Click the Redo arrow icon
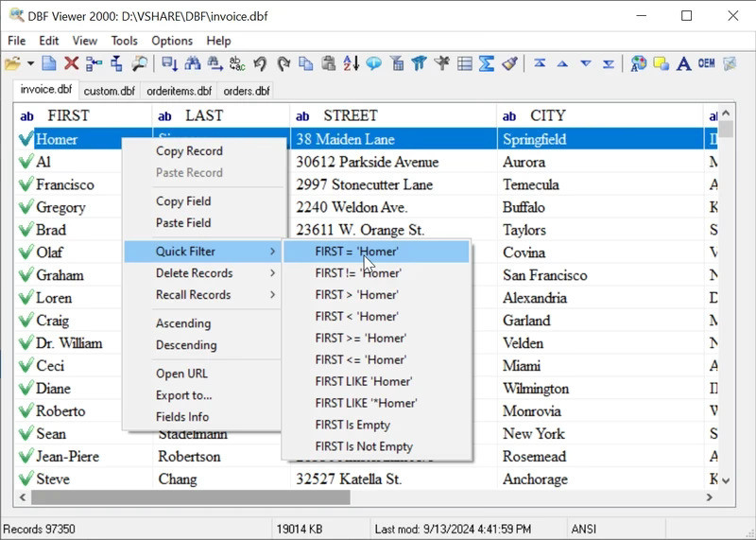This screenshot has width=756, height=540. point(283,63)
